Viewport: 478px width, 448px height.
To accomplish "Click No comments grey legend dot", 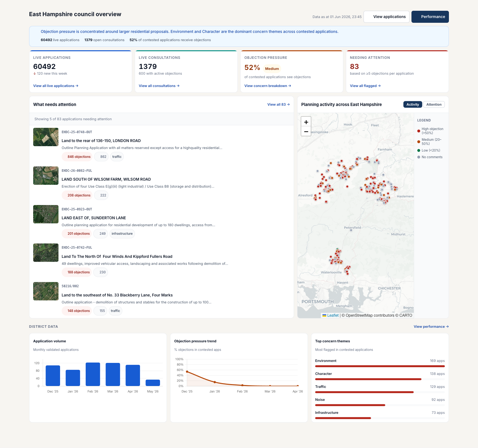I will click(419, 157).
